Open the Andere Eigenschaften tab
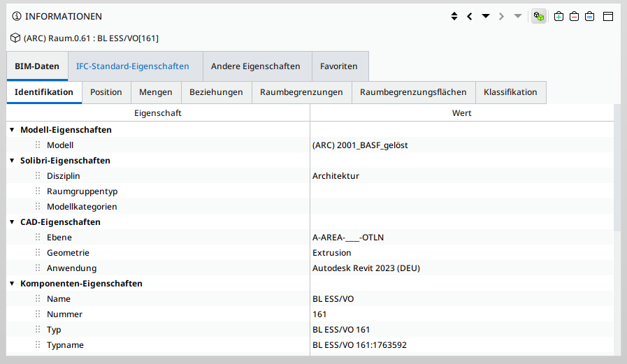The height and width of the screenshot is (364, 627). coord(256,66)
